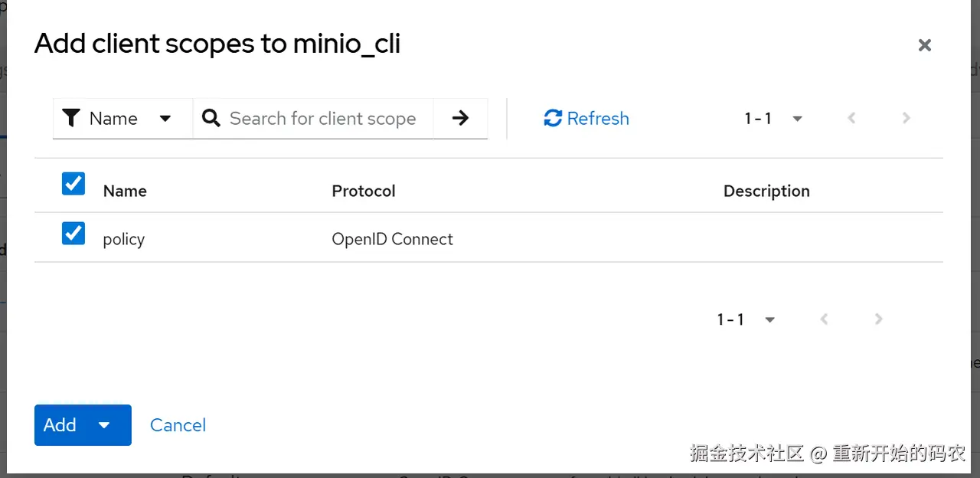Close the Add client scopes dialog
Screen dimensions: 980x478
click(925, 45)
